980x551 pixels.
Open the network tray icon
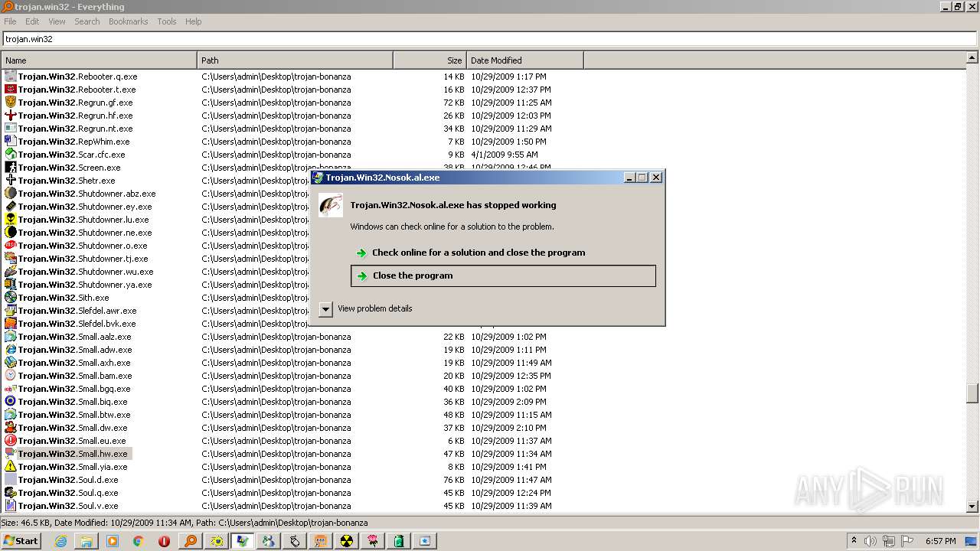coord(888,541)
